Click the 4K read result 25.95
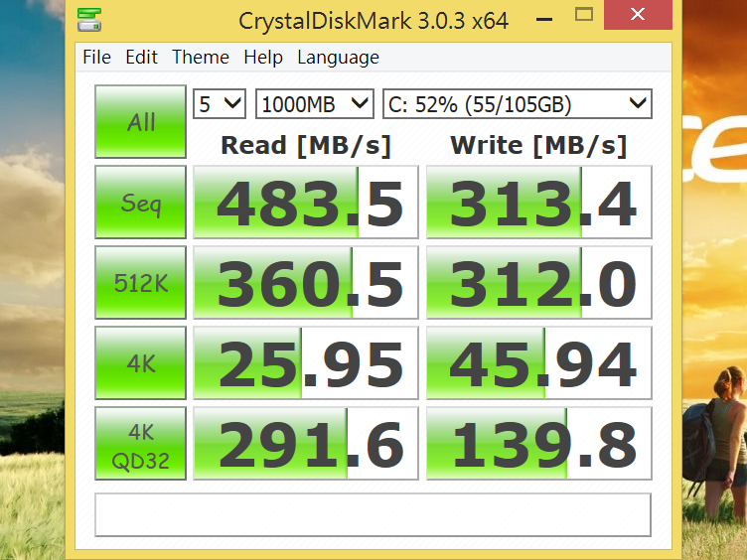 click(x=306, y=362)
